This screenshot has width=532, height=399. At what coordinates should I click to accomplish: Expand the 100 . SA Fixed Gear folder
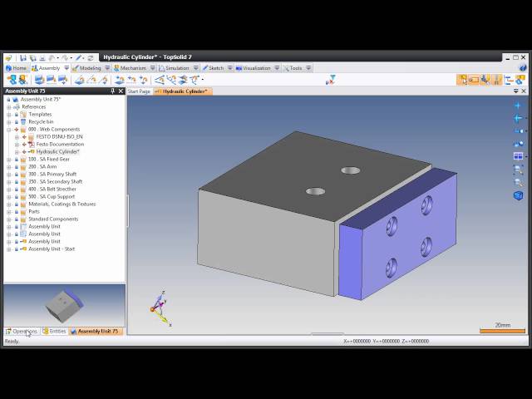click(9, 159)
